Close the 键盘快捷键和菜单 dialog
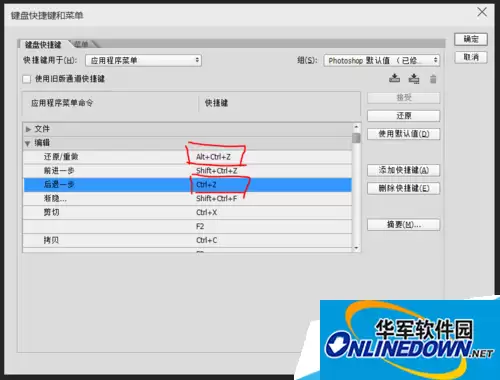The image size is (500, 380). point(482,12)
